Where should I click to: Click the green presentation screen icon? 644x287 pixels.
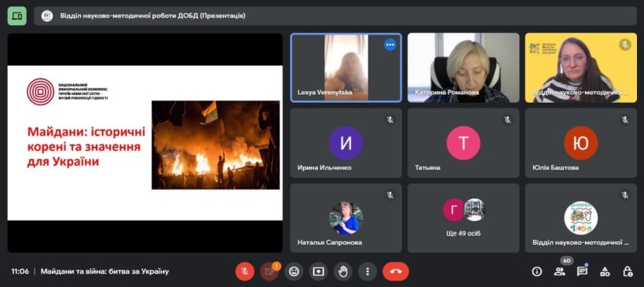(16, 16)
